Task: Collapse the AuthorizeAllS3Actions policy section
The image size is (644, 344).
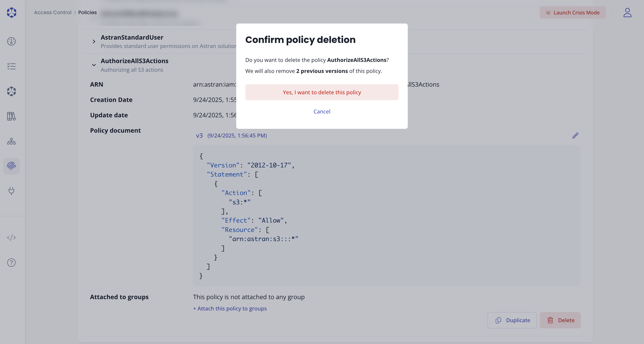Action: pos(94,65)
